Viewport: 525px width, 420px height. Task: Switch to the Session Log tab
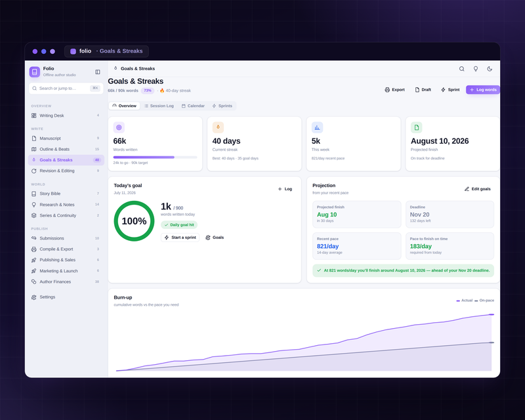click(159, 106)
